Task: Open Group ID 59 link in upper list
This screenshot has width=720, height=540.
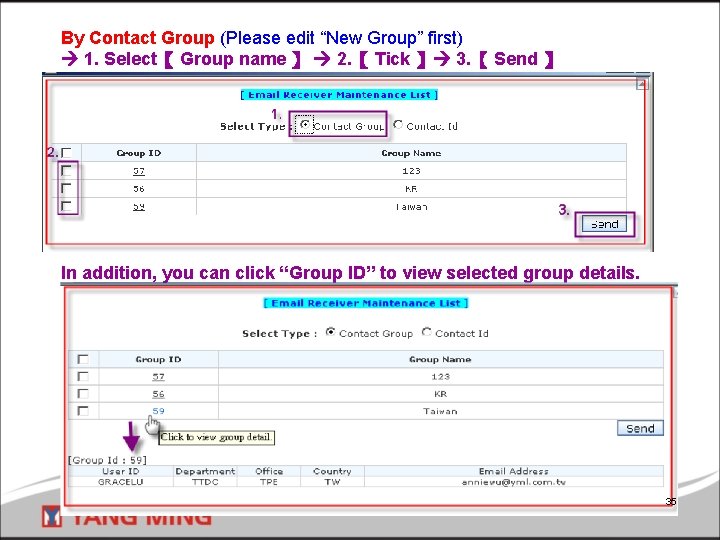Action: pos(139,207)
